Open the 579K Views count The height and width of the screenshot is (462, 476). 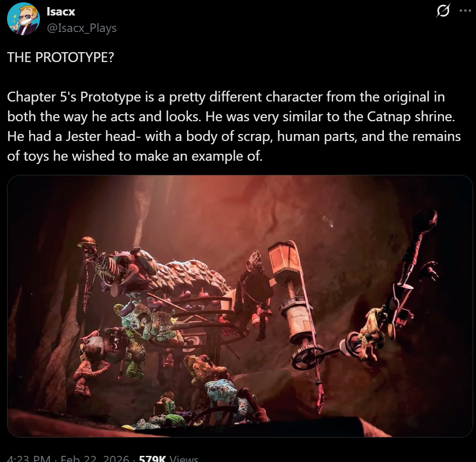169,458
